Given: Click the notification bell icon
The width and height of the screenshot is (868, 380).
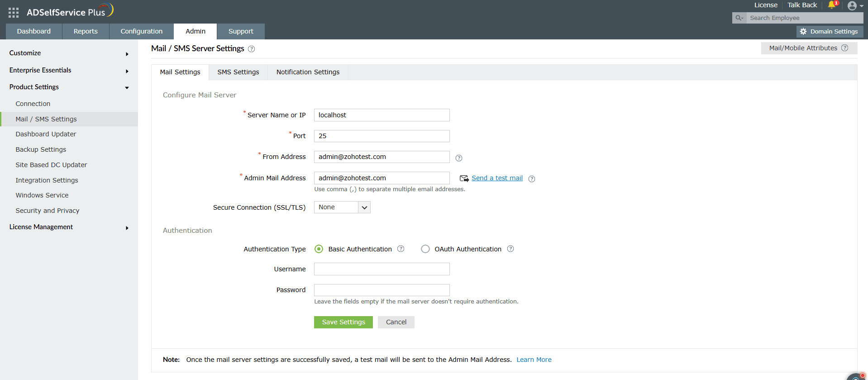Looking at the screenshot, I should (x=832, y=5).
